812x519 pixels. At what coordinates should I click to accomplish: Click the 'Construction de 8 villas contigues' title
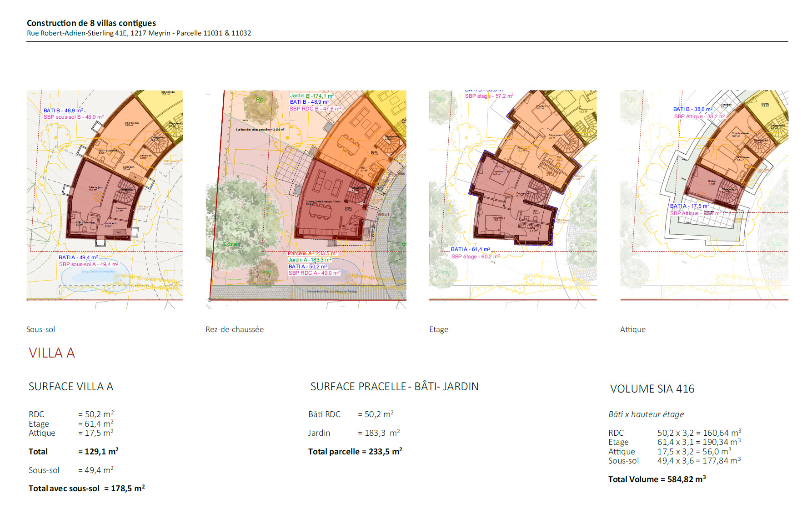point(91,23)
